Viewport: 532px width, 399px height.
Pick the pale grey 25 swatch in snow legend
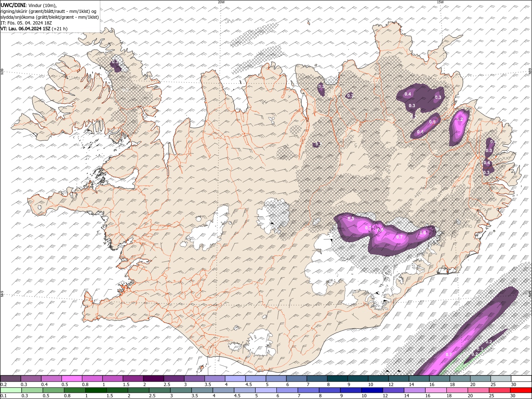(500, 379)
